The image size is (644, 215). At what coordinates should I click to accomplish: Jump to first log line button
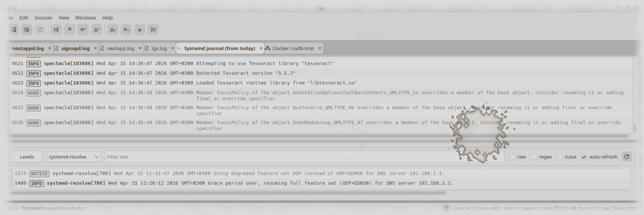point(56,29)
